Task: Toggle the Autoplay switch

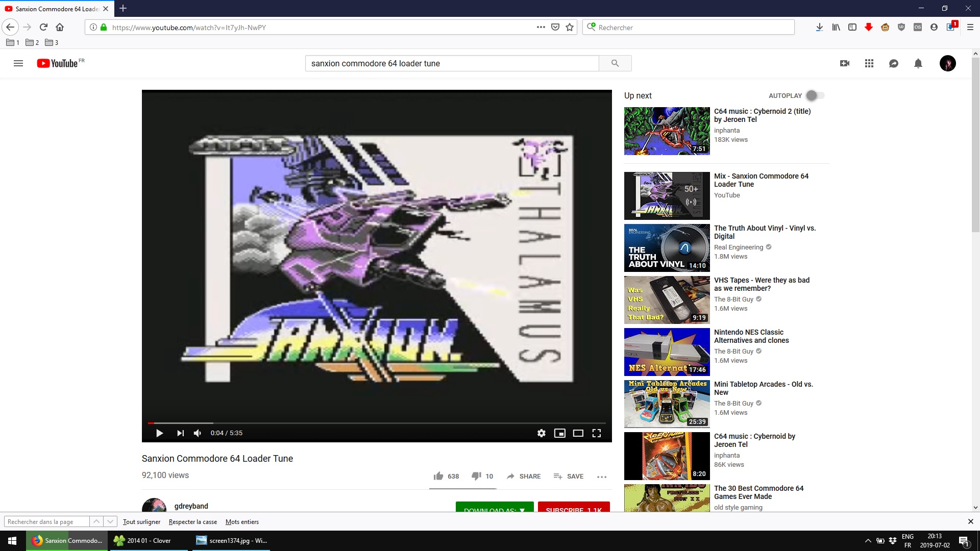Action: pyautogui.click(x=815, y=95)
